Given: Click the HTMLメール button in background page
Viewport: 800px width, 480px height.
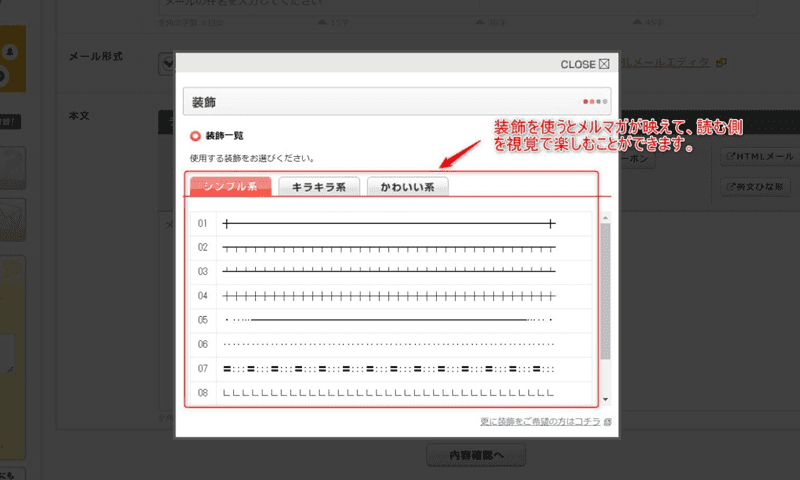Looking at the screenshot, I should (x=760, y=157).
